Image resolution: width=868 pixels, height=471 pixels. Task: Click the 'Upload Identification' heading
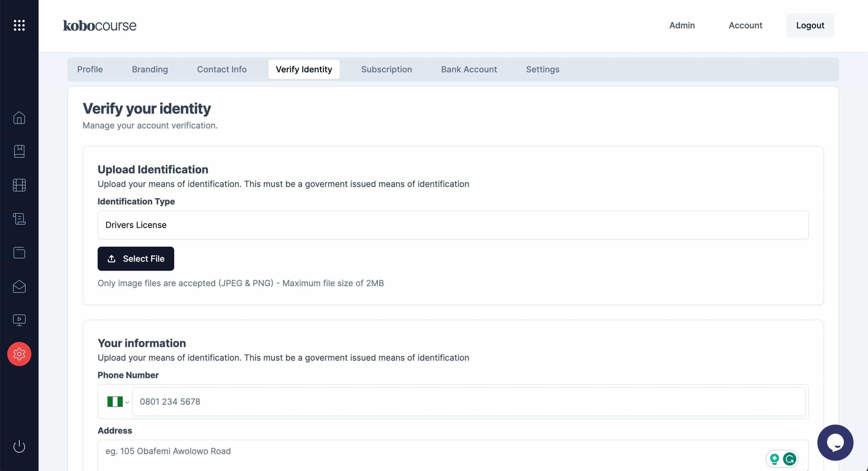pyautogui.click(x=153, y=169)
